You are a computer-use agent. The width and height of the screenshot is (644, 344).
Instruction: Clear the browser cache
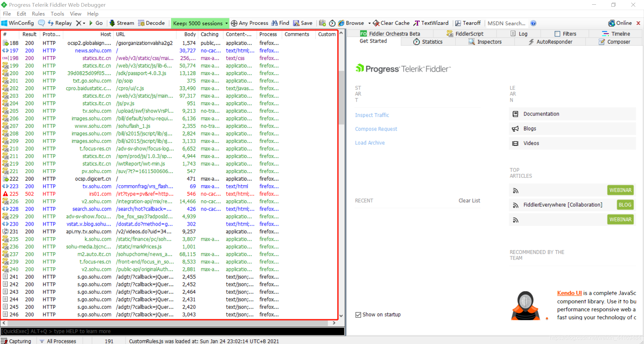pyautogui.click(x=391, y=23)
